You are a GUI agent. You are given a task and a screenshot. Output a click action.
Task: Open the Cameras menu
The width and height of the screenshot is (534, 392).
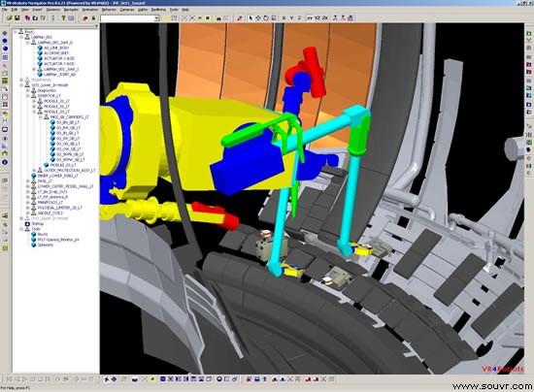[127, 10]
